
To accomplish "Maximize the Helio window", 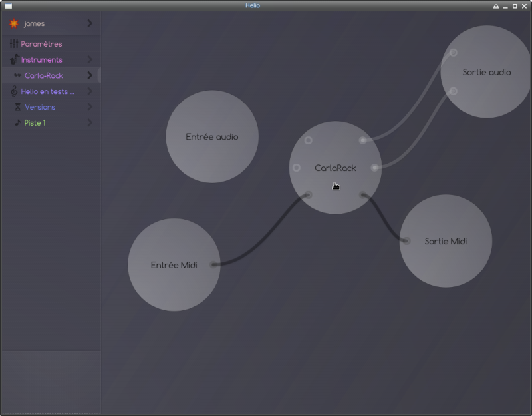I will pos(515,6).
